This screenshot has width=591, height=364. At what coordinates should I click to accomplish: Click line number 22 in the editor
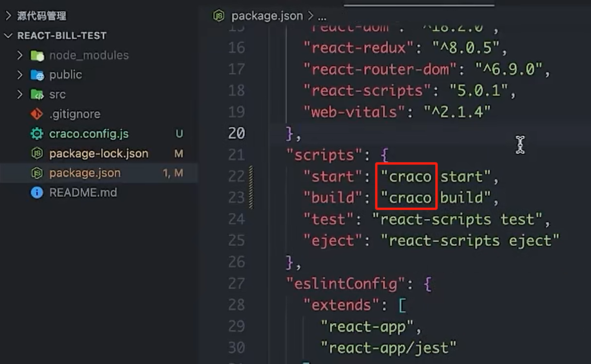(236, 176)
